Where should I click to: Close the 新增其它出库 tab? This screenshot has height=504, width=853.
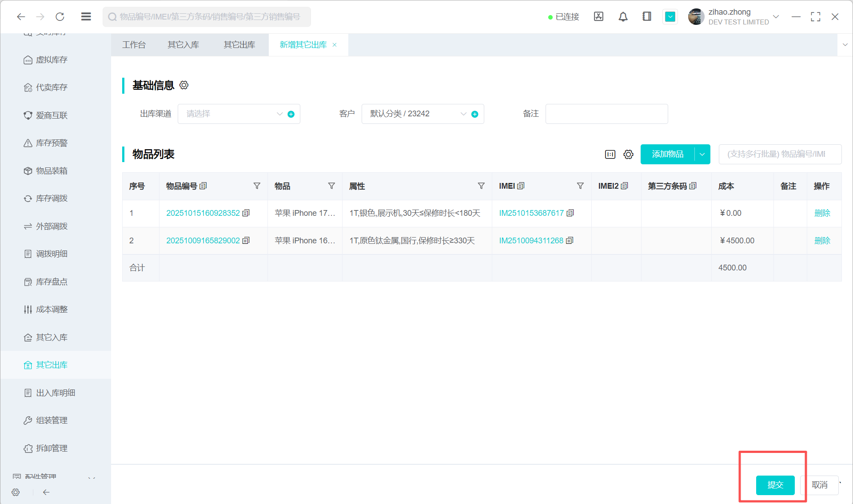[x=335, y=45]
